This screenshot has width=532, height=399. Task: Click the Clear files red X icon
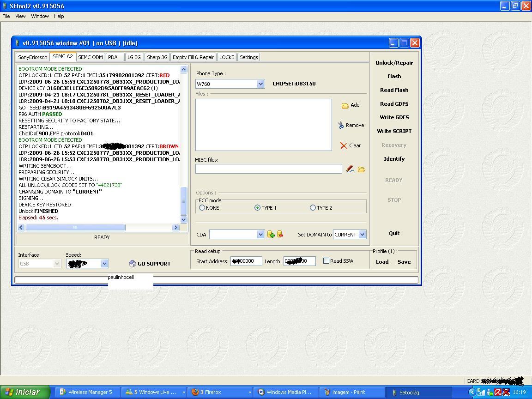point(344,145)
